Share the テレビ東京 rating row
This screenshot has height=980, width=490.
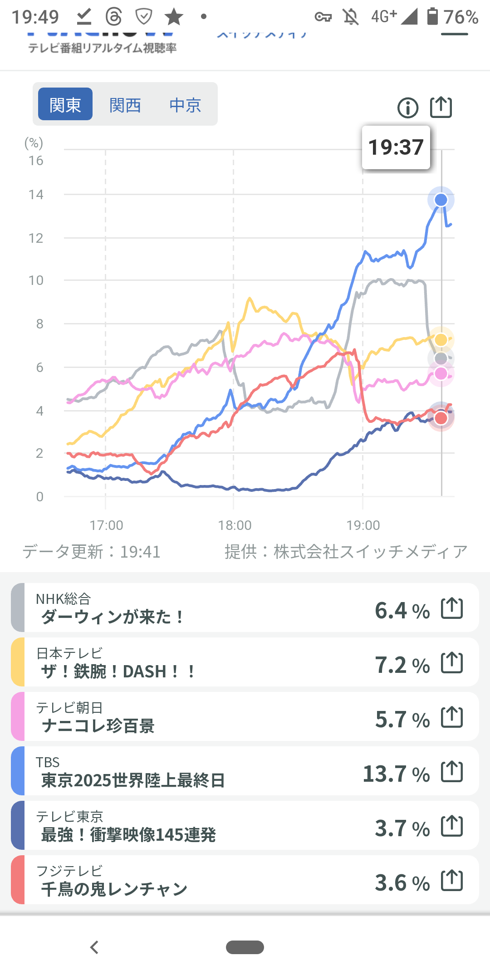pyautogui.click(x=452, y=826)
